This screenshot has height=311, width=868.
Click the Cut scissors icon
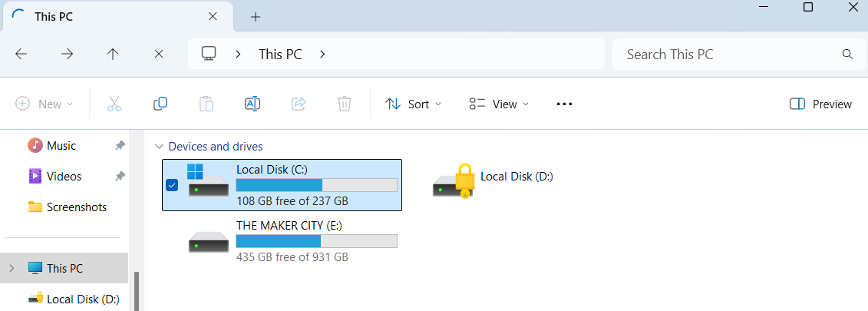click(114, 104)
